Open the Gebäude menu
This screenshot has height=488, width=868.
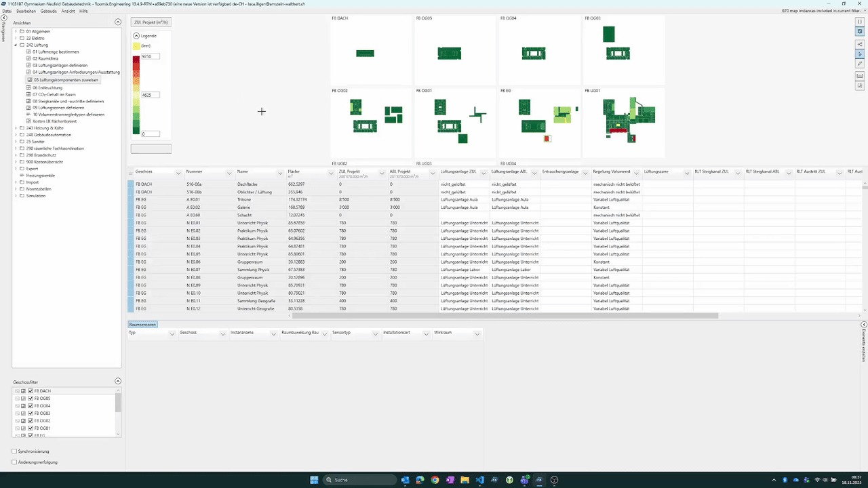48,12
